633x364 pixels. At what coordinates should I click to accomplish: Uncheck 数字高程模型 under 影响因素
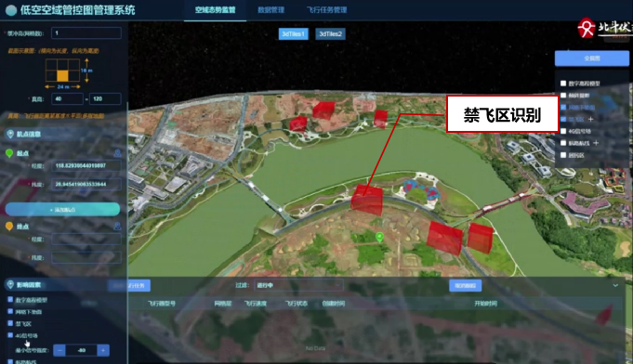click(x=10, y=300)
